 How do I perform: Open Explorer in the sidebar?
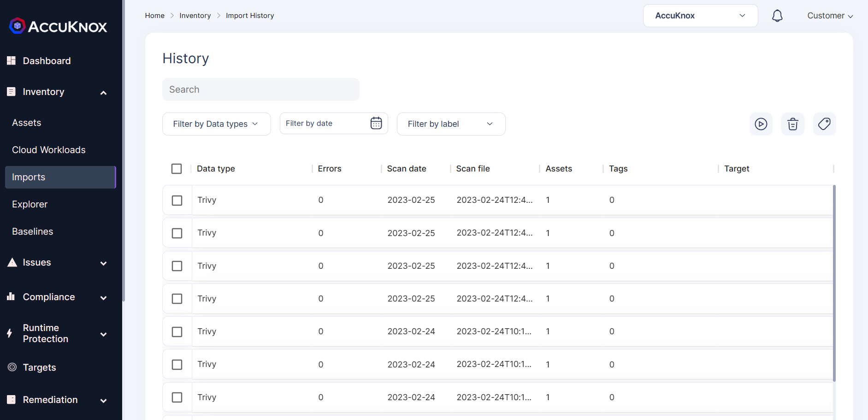30,204
